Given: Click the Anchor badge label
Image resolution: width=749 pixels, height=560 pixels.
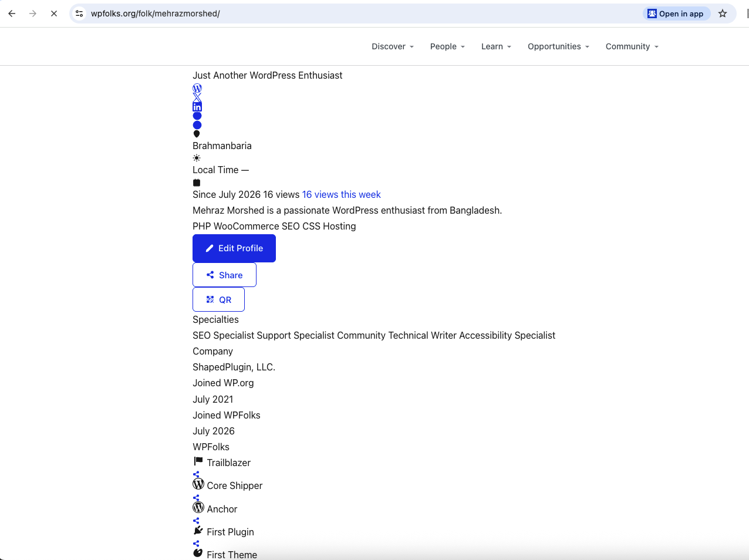Looking at the screenshot, I should point(222,509).
